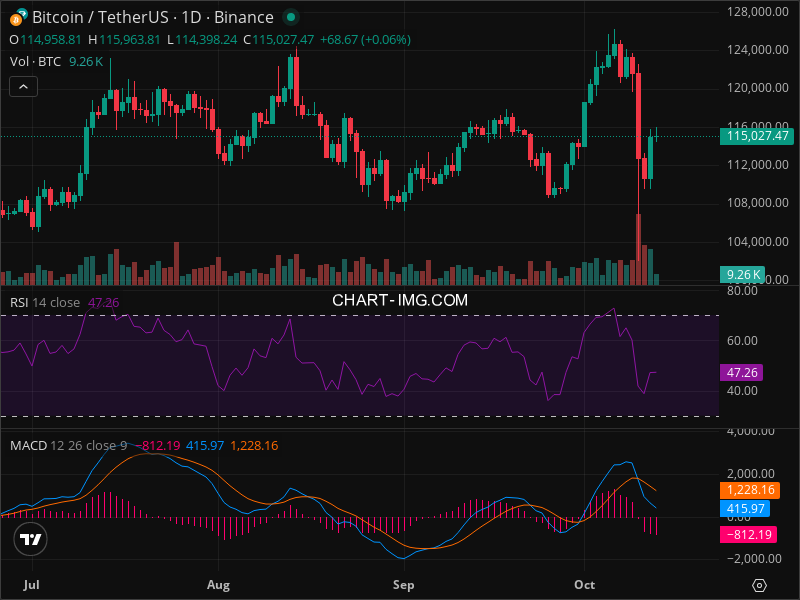The height and width of the screenshot is (600, 800).
Task: Select the Vol · BTC indicator label
Action: [35, 62]
